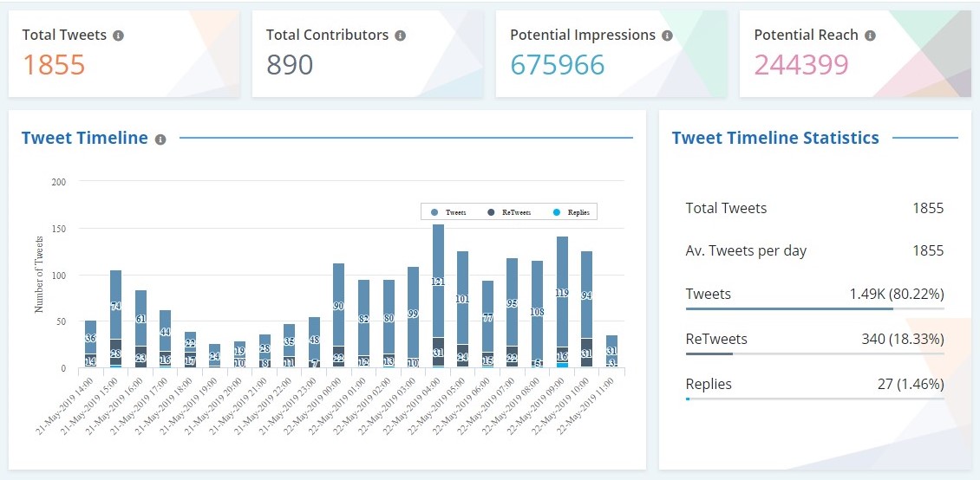Click the 890 contributors count

(290, 65)
